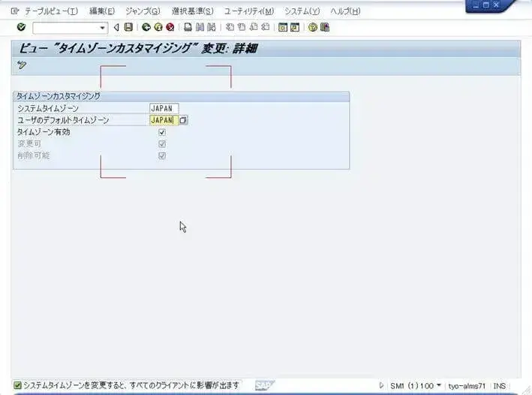Click the status bar message about システムタイムゾーン

(x=131, y=385)
